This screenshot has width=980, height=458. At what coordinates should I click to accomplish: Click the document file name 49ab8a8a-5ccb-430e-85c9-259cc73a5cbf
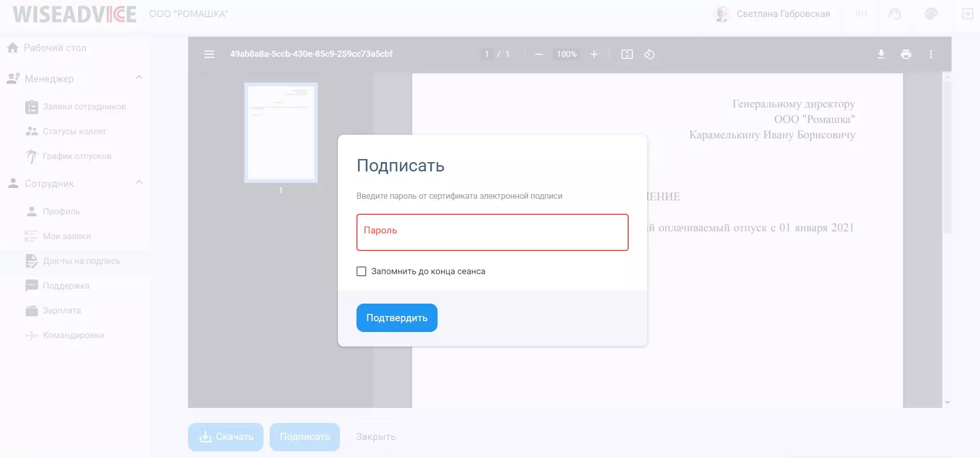312,54
